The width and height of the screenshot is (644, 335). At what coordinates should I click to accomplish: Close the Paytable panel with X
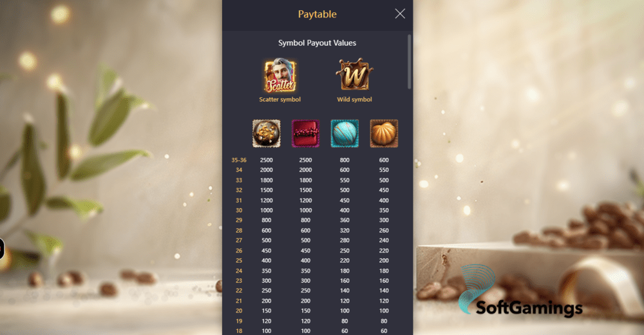coord(400,14)
